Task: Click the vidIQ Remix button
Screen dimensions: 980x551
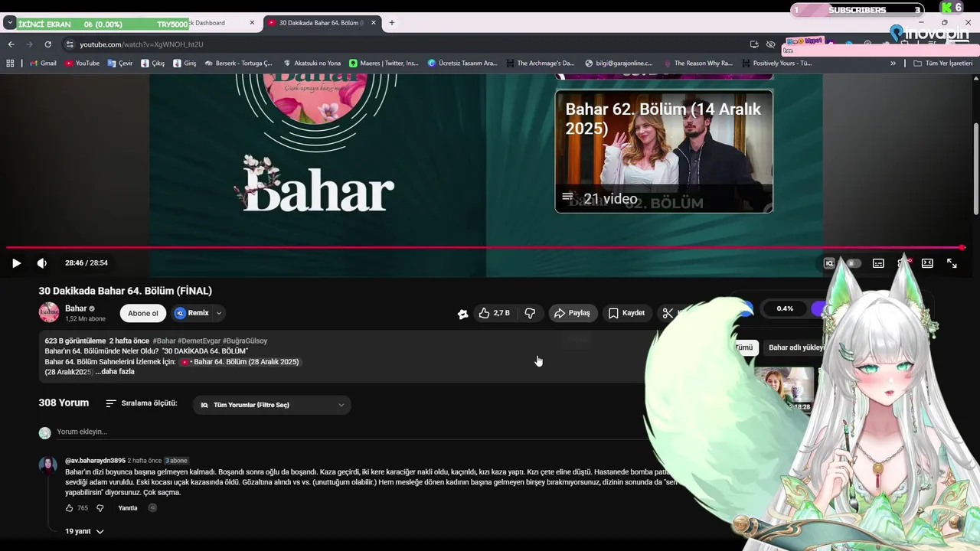Action: pos(191,313)
